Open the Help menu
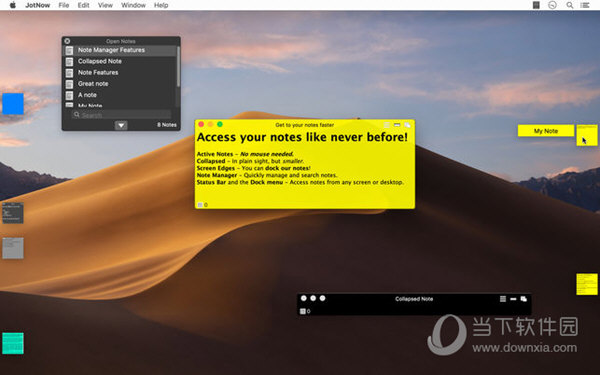The height and width of the screenshot is (375, 600). click(x=161, y=5)
